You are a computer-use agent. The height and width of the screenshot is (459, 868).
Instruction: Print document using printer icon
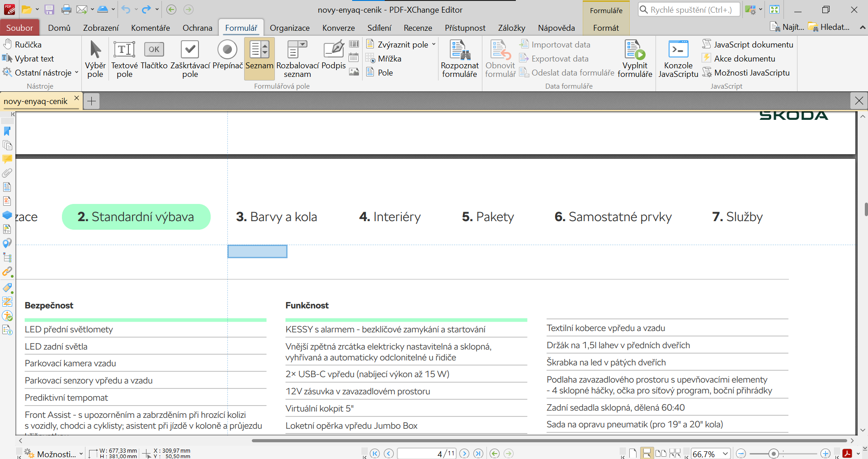click(66, 9)
